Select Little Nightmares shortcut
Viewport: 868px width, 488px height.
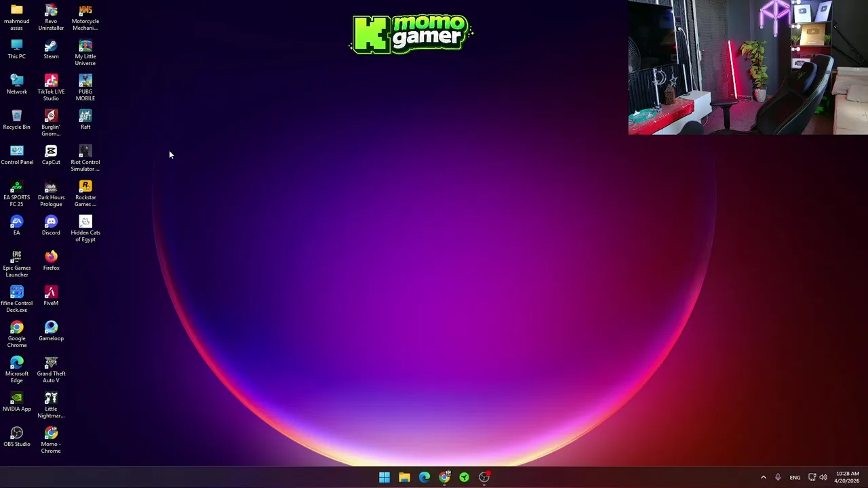pyautogui.click(x=51, y=405)
